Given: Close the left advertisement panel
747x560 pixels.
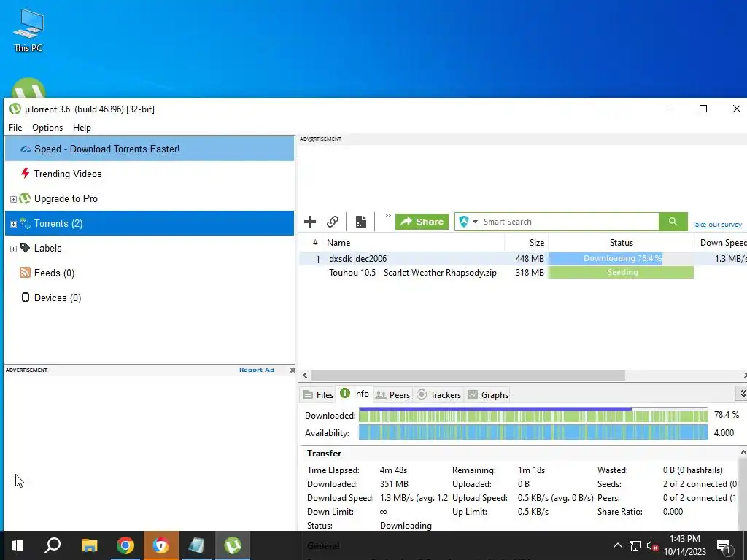Looking at the screenshot, I should [x=293, y=370].
